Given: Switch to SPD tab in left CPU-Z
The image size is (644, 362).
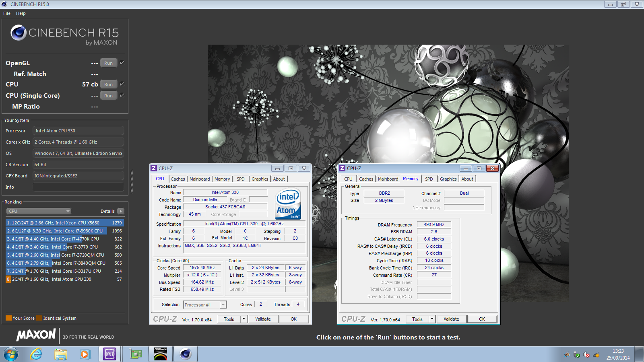Looking at the screenshot, I should pyautogui.click(x=241, y=179).
